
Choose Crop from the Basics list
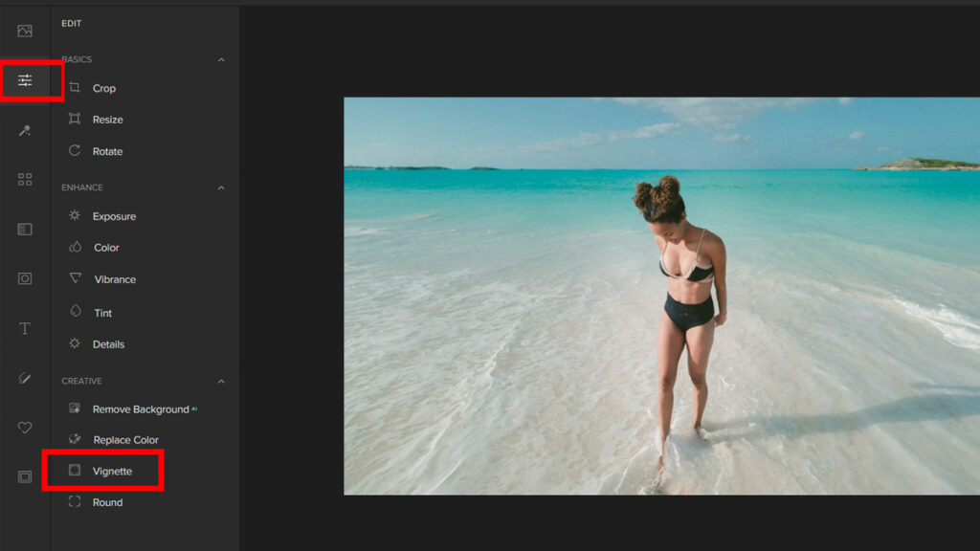point(103,88)
